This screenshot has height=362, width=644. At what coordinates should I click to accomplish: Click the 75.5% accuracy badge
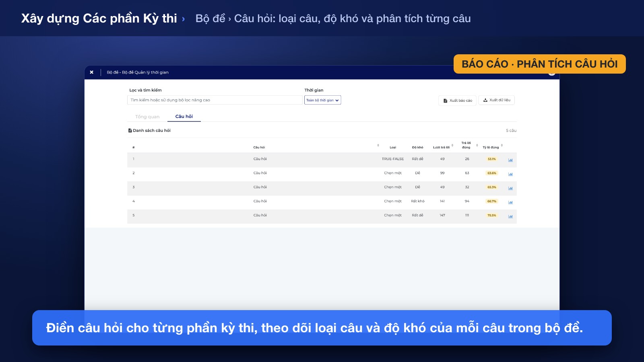[492, 216]
